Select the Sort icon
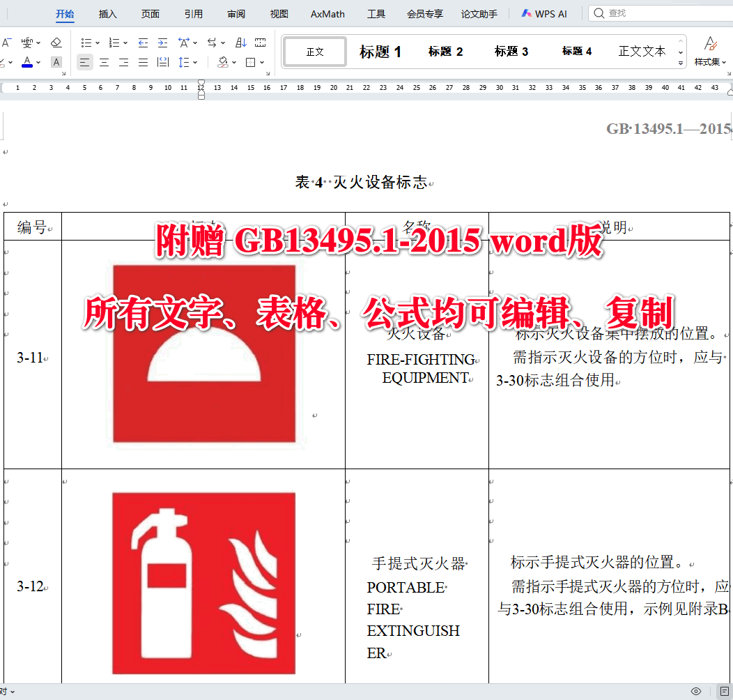 pos(242,42)
